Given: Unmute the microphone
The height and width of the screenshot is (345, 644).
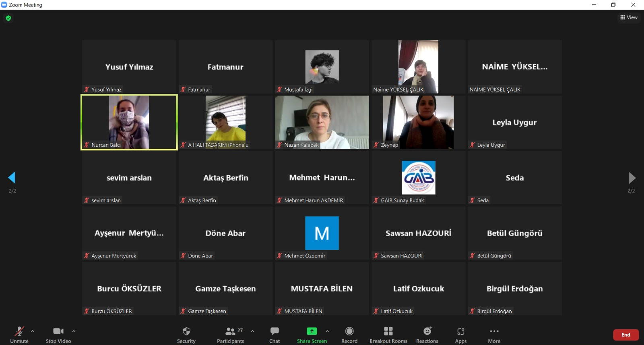Looking at the screenshot, I should click(19, 334).
